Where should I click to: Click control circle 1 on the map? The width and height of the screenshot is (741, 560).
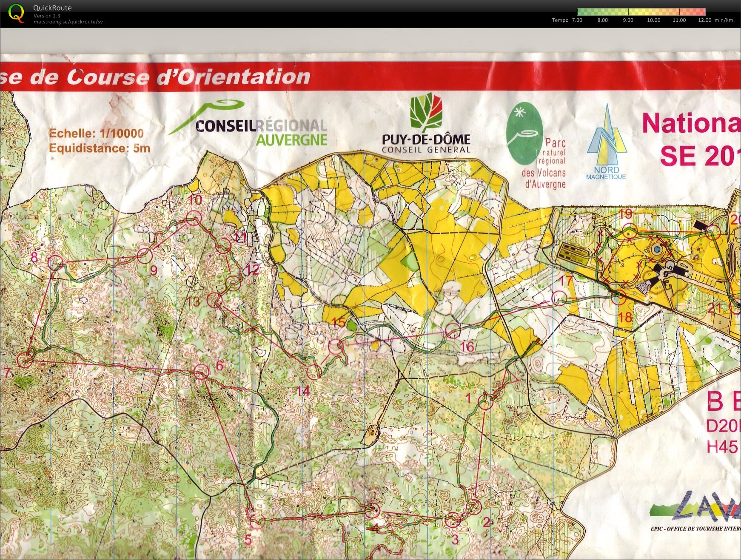point(486,402)
